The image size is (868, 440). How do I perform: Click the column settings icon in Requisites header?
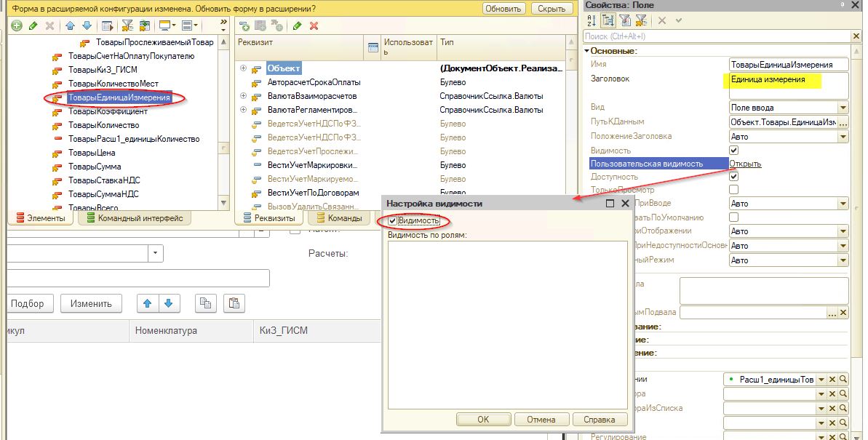(x=373, y=47)
